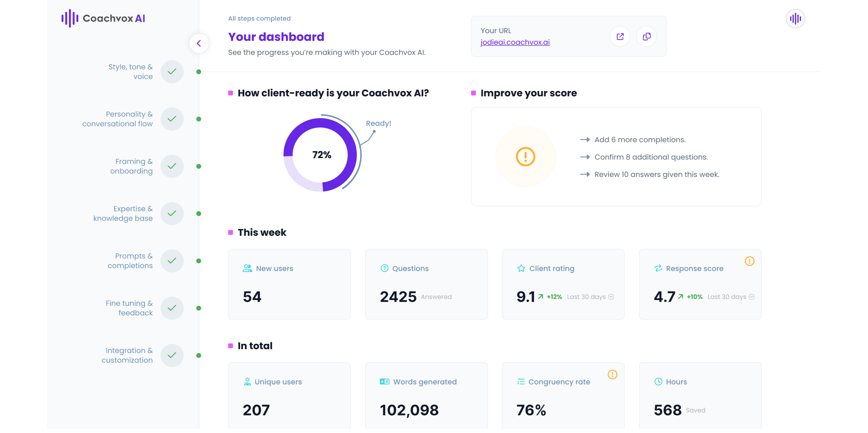
Task: Click the Client rating up-trend arrow
Action: pyautogui.click(x=541, y=296)
